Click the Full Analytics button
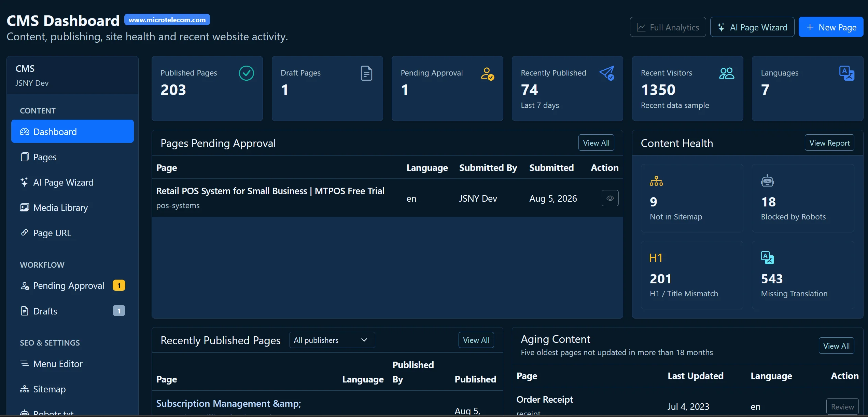868x417 pixels. pyautogui.click(x=668, y=27)
